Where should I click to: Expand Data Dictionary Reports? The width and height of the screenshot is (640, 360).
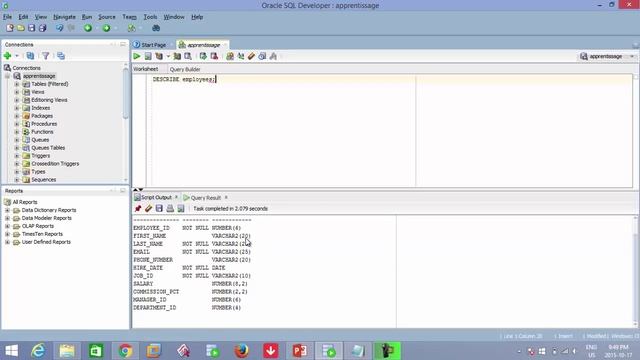(x=7, y=210)
